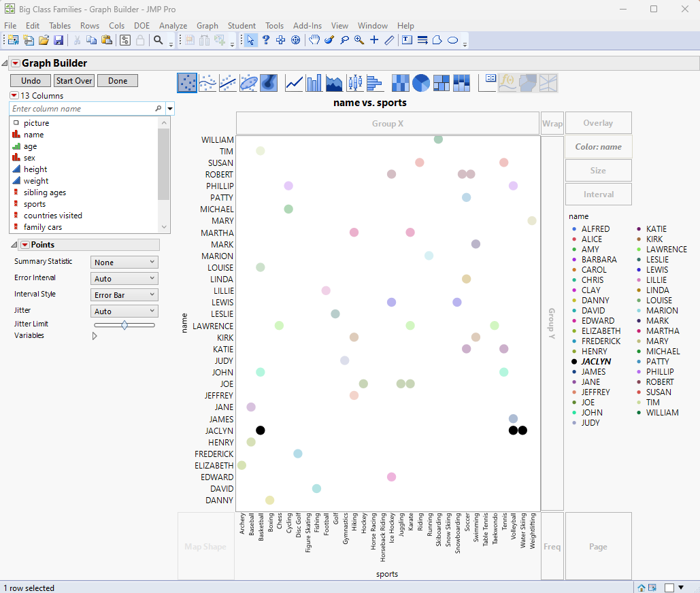Adjust the Jitter Limit slider
Image resolution: width=700 pixels, height=593 pixels.
click(x=124, y=324)
